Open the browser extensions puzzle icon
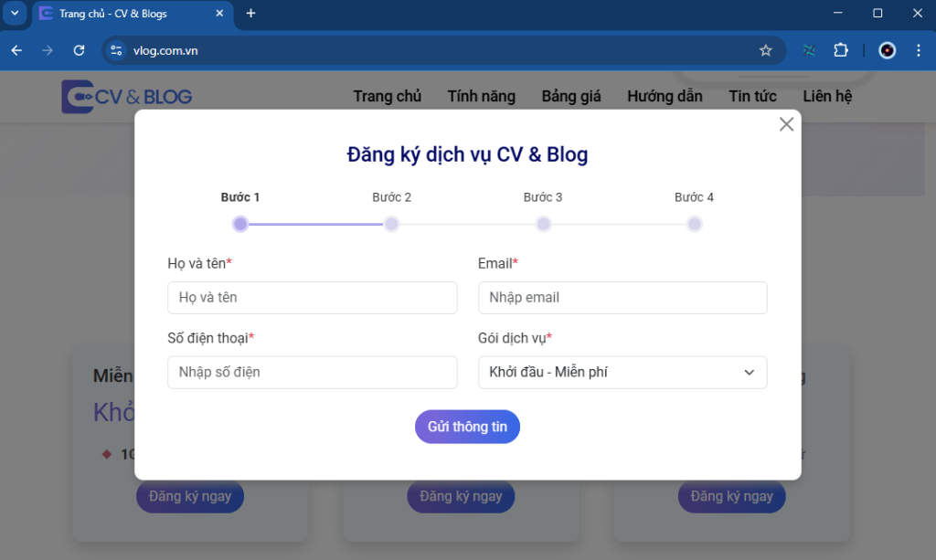The image size is (936, 560). pyautogui.click(x=840, y=50)
